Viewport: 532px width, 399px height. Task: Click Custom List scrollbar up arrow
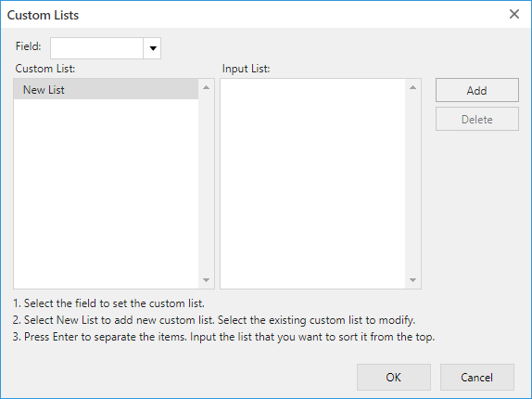click(x=206, y=87)
